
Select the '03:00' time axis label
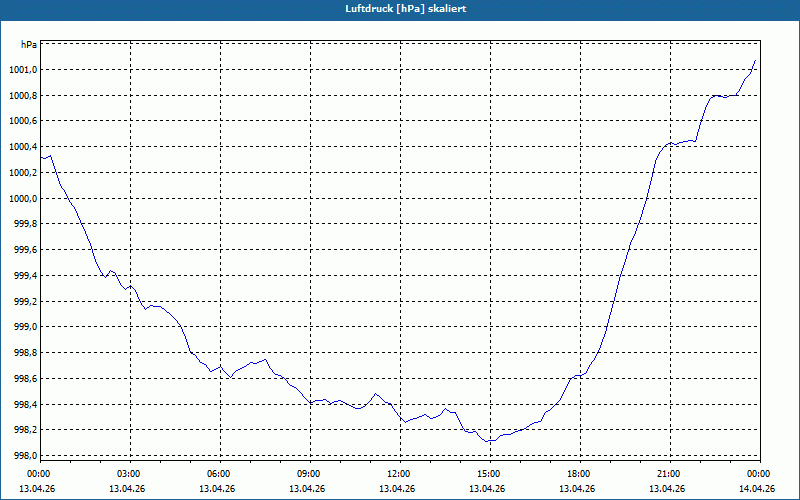[x=127, y=474]
